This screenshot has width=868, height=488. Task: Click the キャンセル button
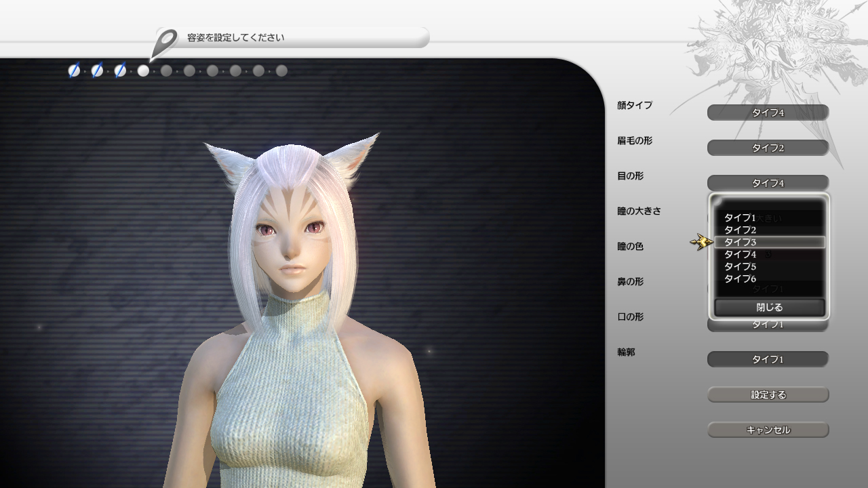pos(768,430)
